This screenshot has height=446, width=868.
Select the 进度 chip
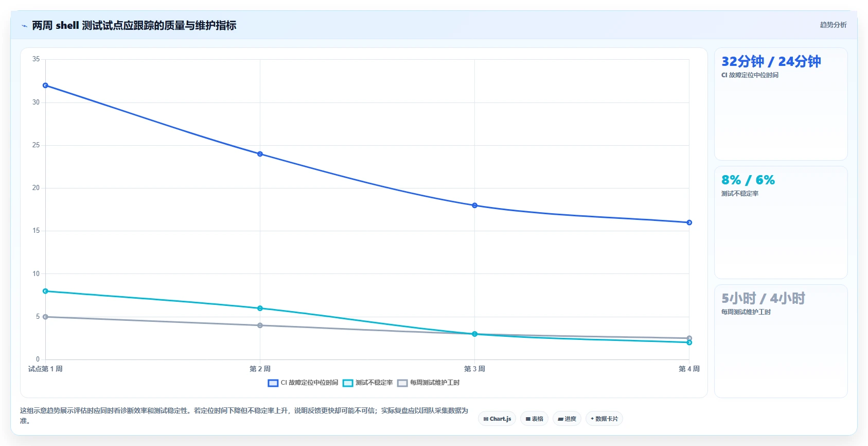tap(567, 419)
